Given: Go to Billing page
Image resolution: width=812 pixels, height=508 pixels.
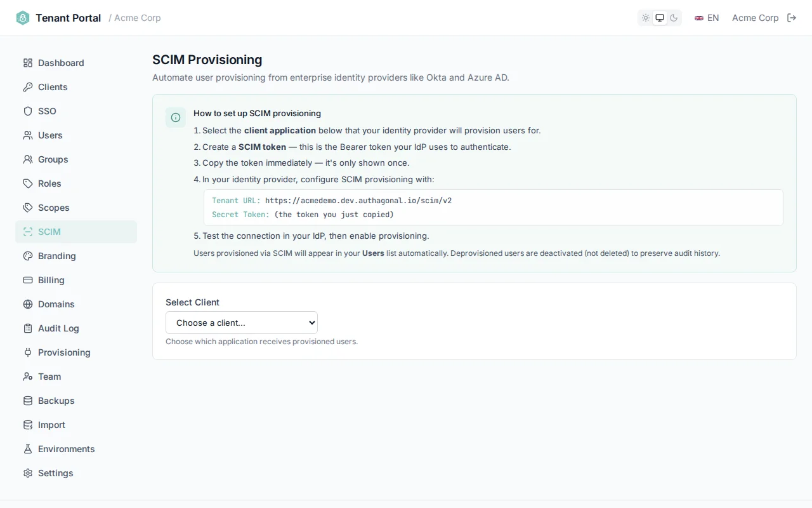Looking at the screenshot, I should [x=76, y=280].
